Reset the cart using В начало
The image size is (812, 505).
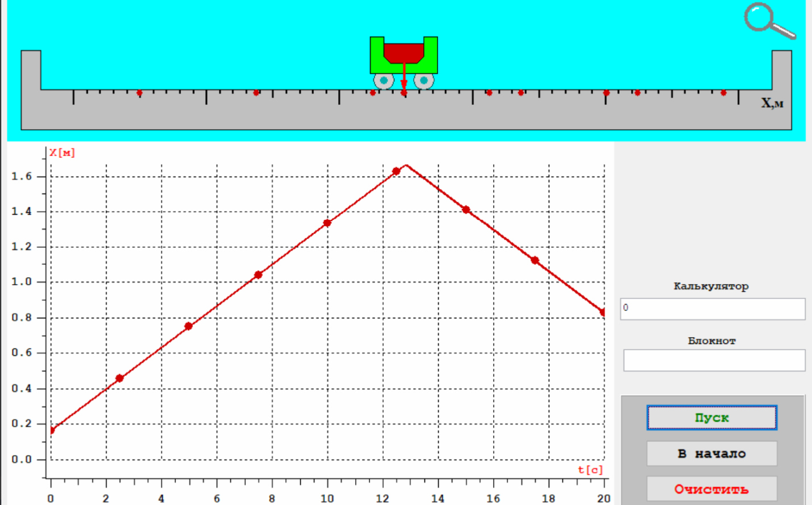(712, 453)
